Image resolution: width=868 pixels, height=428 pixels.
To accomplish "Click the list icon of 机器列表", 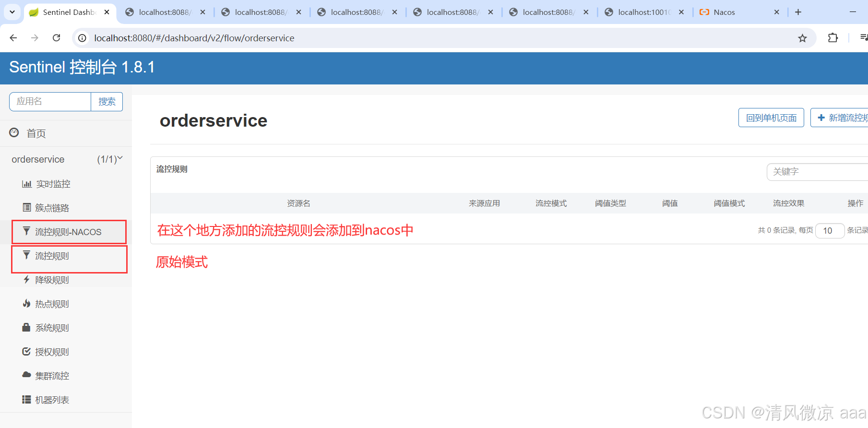I will pos(26,399).
